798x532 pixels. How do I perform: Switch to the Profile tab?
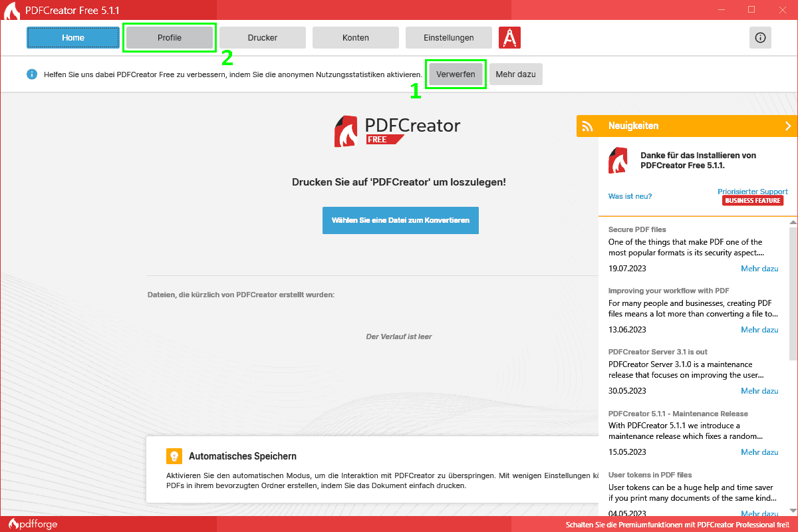[170, 38]
